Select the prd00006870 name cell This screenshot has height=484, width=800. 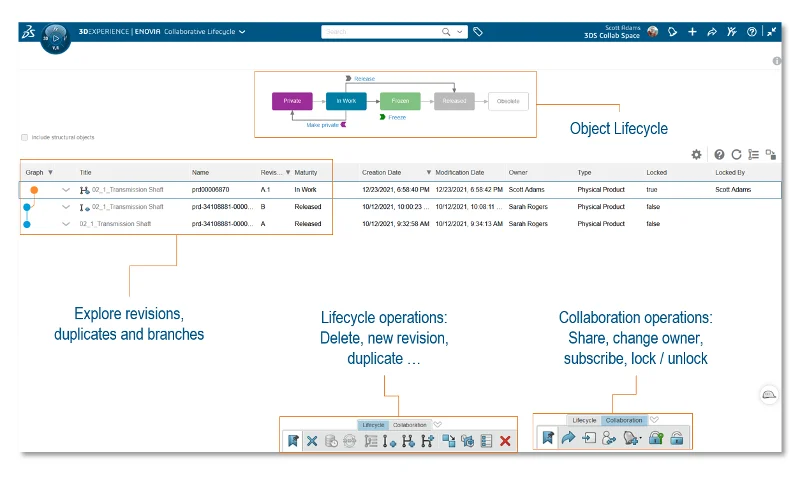coord(211,190)
